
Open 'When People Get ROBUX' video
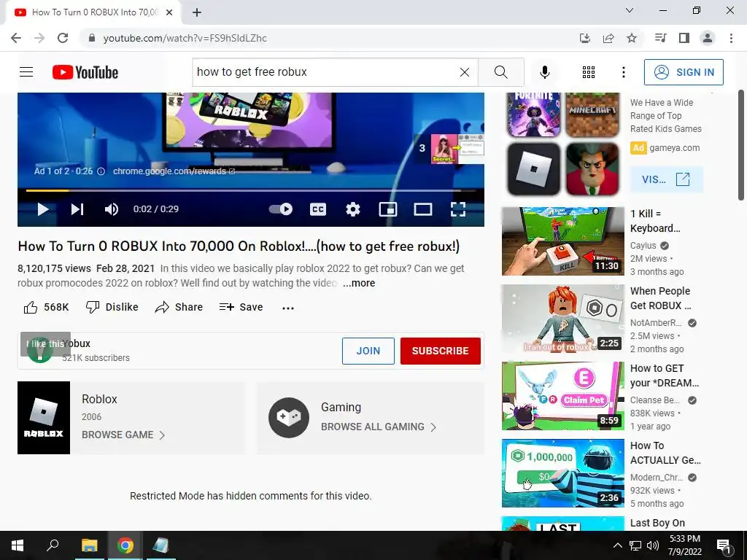click(562, 319)
